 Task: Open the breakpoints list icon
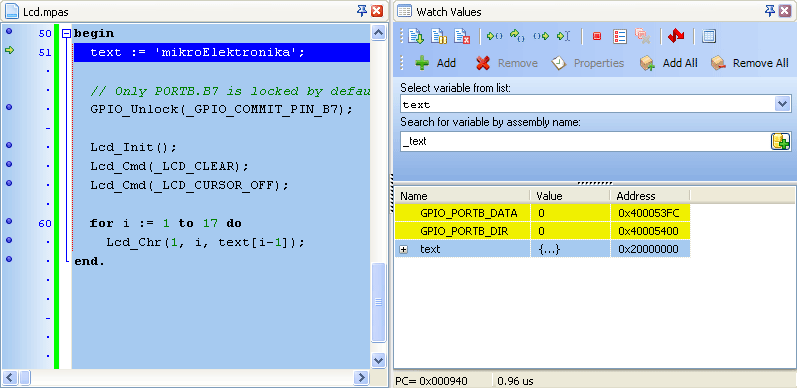point(620,36)
